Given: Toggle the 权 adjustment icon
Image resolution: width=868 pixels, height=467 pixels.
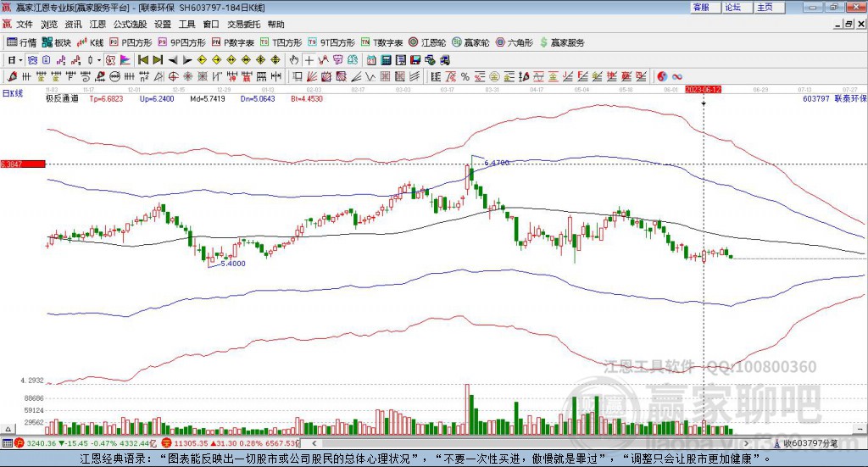Looking at the screenshot, I should pos(110,60).
